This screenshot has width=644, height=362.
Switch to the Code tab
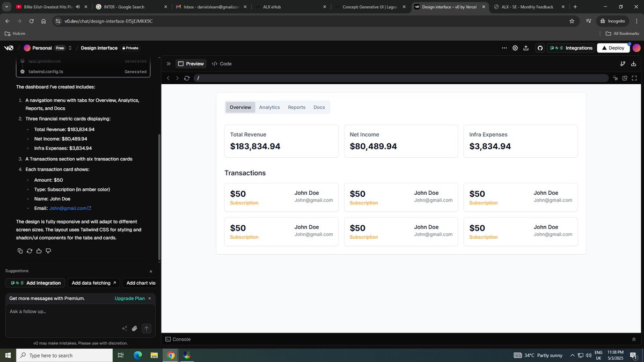(222, 63)
